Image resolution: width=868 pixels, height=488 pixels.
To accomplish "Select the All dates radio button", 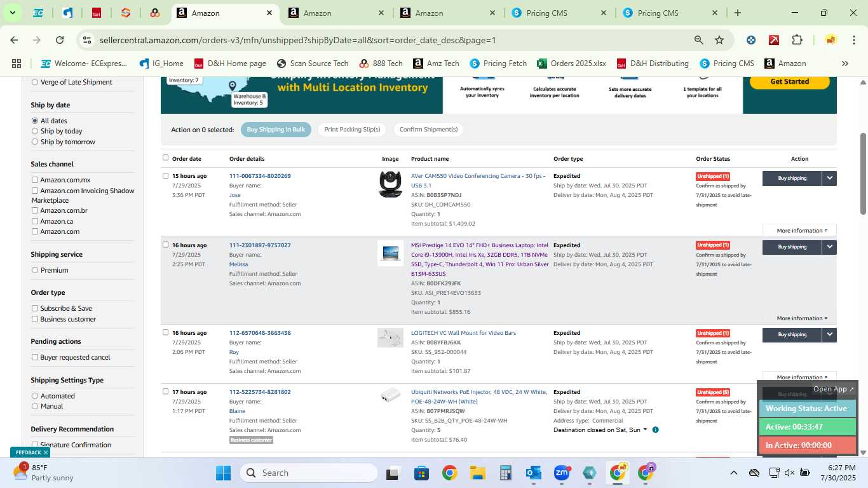I will pyautogui.click(x=35, y=121).
